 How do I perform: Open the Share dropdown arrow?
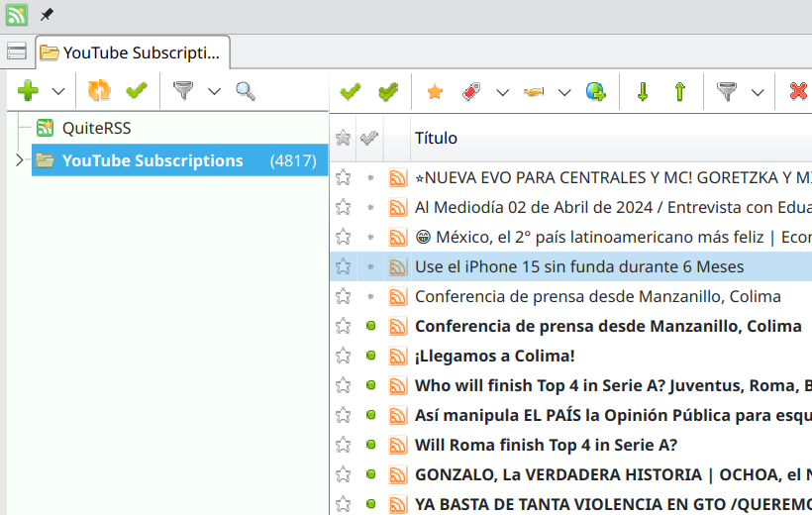pyautogui.click(x=564, y=93)
